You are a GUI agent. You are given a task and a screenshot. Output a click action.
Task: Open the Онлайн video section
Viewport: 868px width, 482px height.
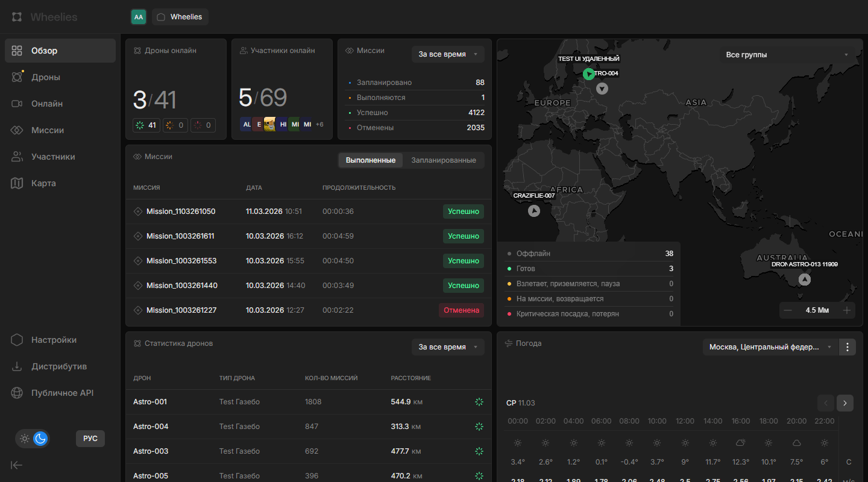[47, 104]
